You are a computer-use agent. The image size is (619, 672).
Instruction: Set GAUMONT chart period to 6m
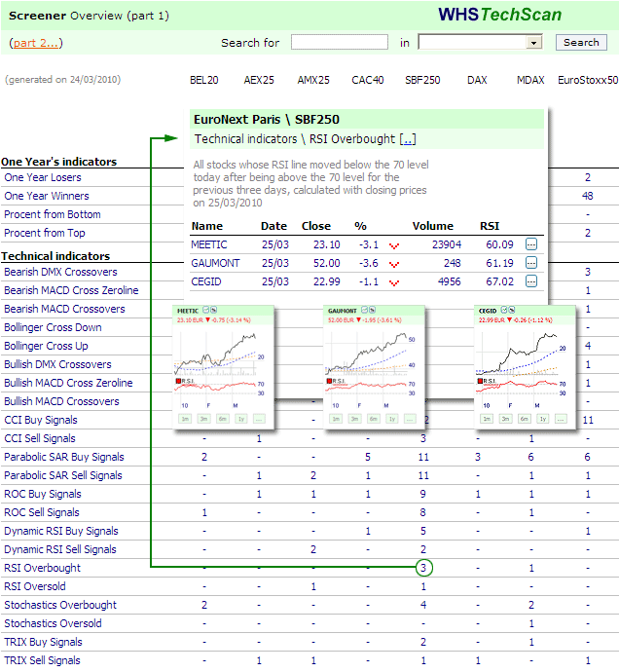pos(372,419)
